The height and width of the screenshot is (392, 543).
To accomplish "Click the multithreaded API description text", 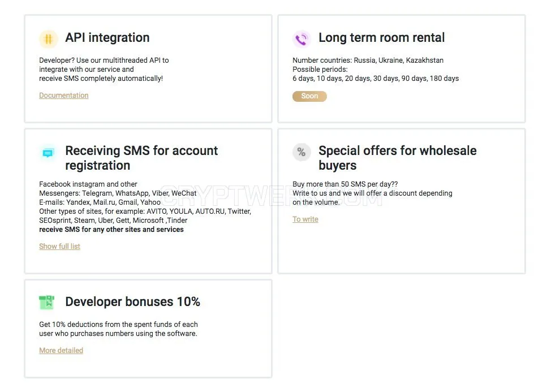I will [104, 69].
